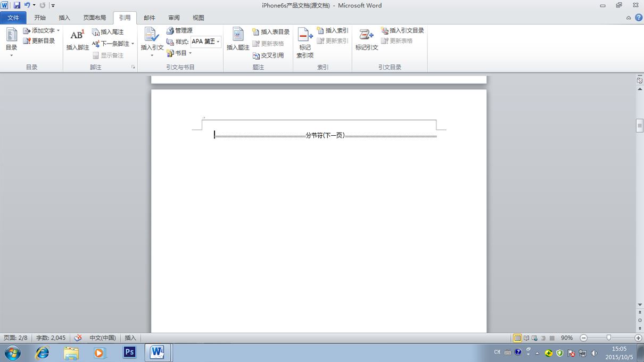
Task: Click 中文(中国) language indicator
Action: [x=103, y=338]
